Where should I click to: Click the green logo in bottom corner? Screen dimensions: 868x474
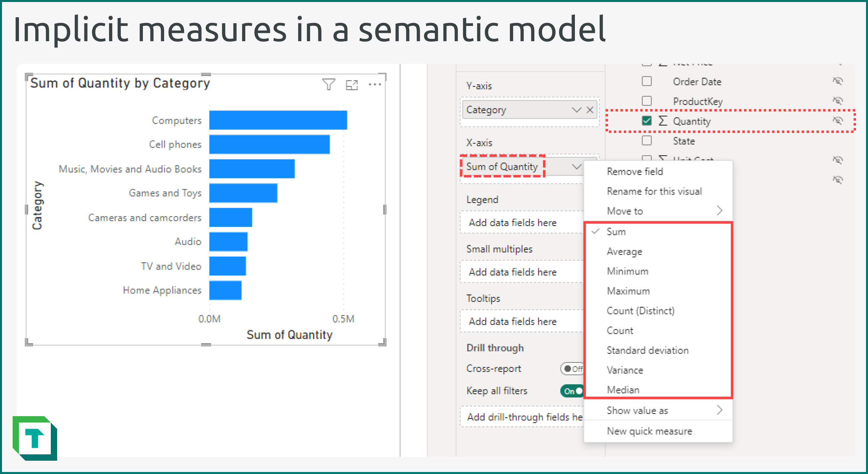click(x=35, y=438)
